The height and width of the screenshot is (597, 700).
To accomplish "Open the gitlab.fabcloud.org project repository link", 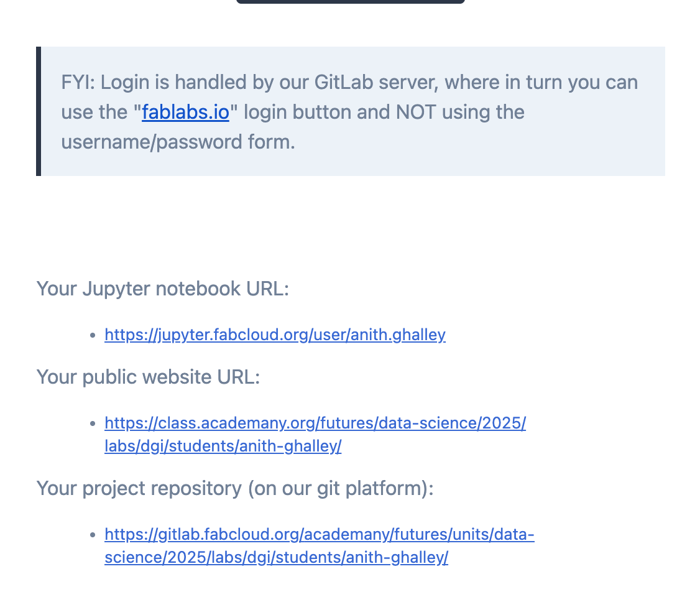I will pos(319,535).
